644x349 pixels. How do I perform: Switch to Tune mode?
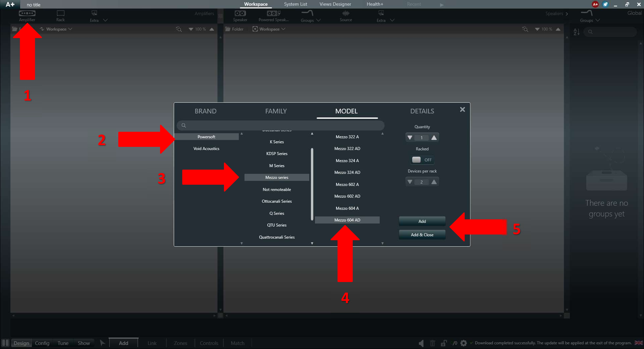(x=63, y=343)
